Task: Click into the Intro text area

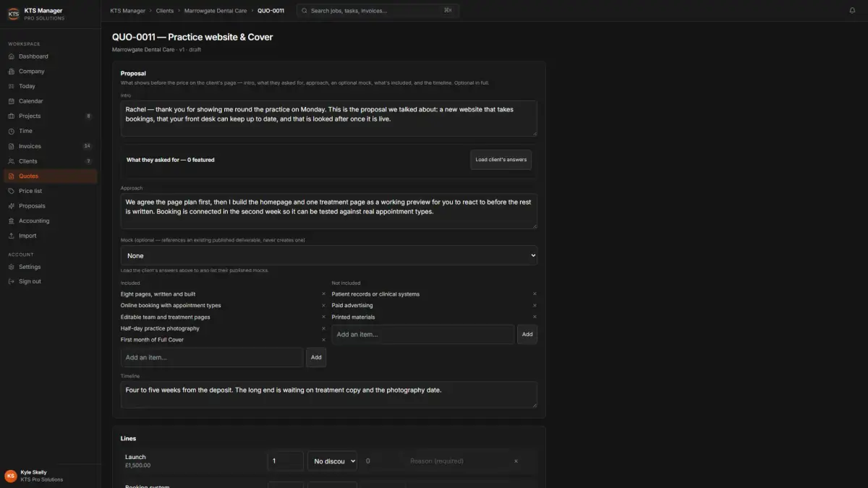Action: click(329, 119)
